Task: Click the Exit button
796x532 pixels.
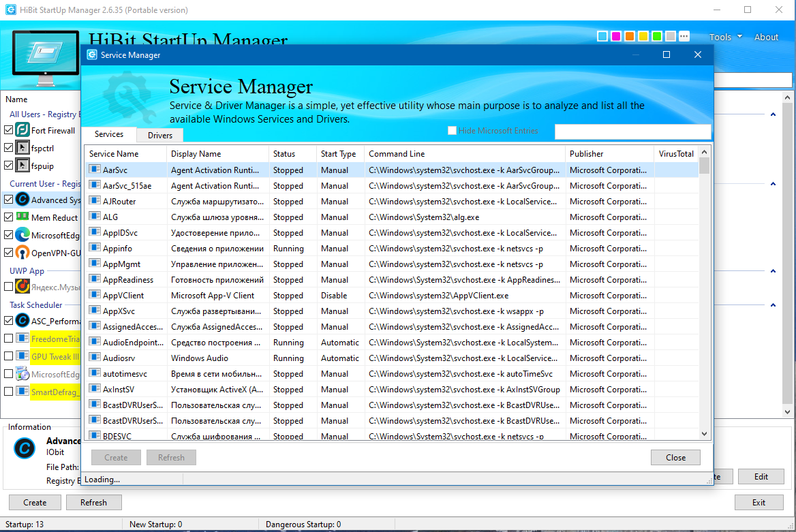Action: click(759, 502)
